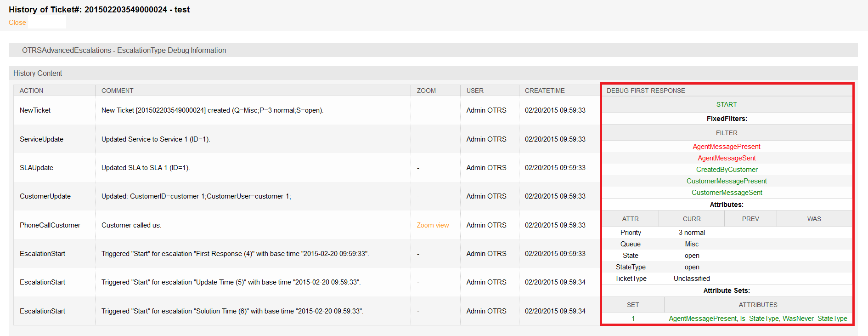Click the OTRSAdvancedEscalations debug information bar
Viewport: 868px width, 336px height.
433,50
